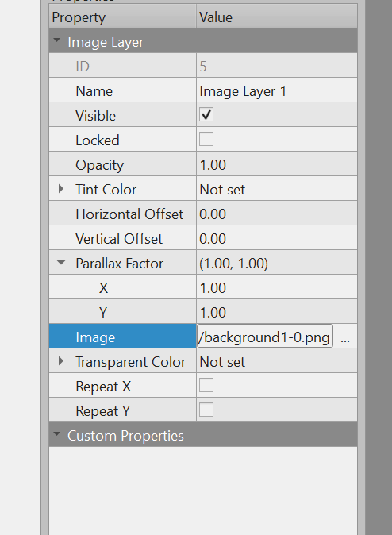Screen dimensions: 392x535
Task: Collapse the Parallax Factor property
Action: tap(61, 263)
